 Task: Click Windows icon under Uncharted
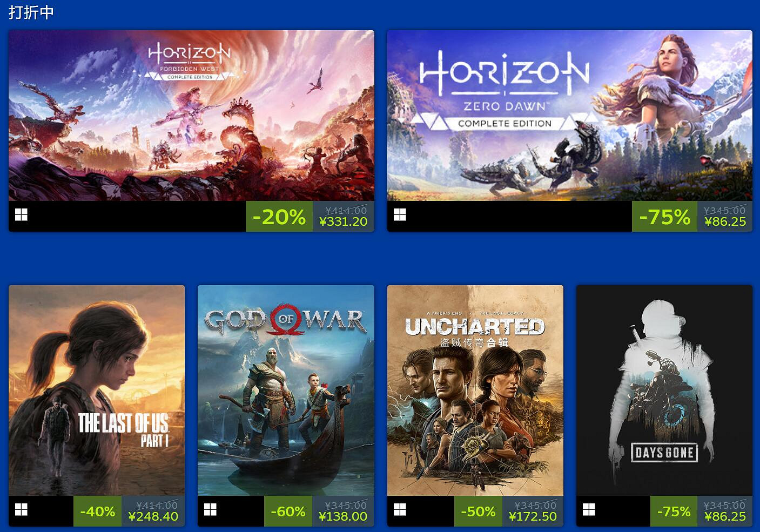(400, 509)
